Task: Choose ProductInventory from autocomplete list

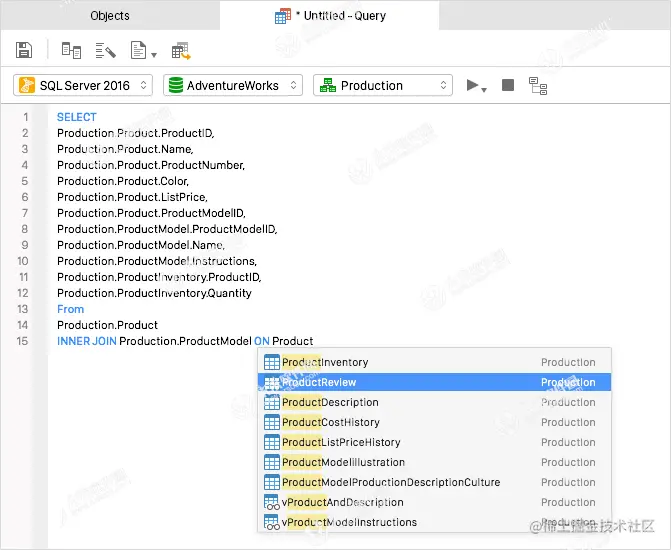Action: tap(434, 362)
